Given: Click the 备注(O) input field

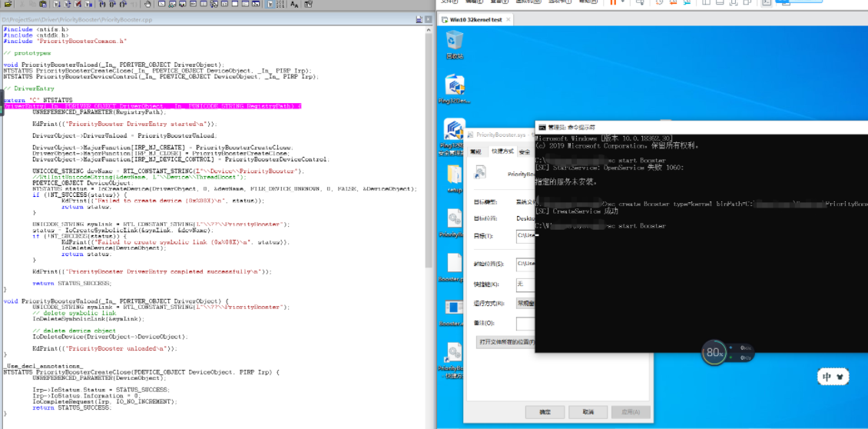Looking at the screenshot, I should pos(525,323).
